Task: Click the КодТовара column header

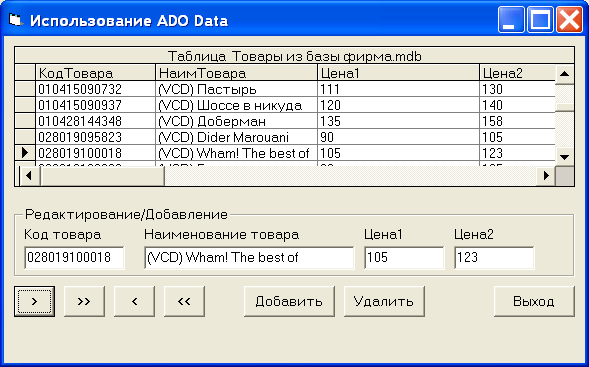Action: pos(95,72)
